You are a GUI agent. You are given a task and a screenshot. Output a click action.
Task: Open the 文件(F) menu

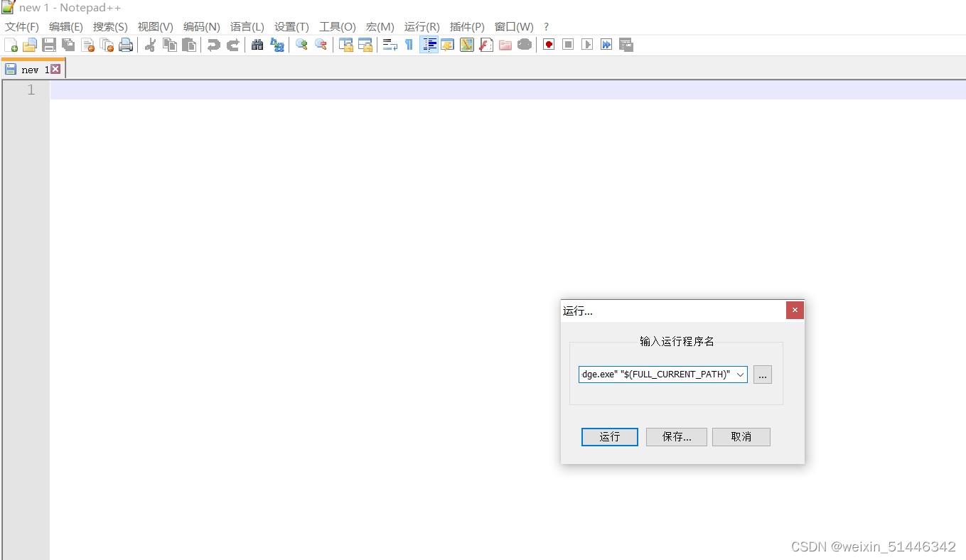[x=22, y=26]
